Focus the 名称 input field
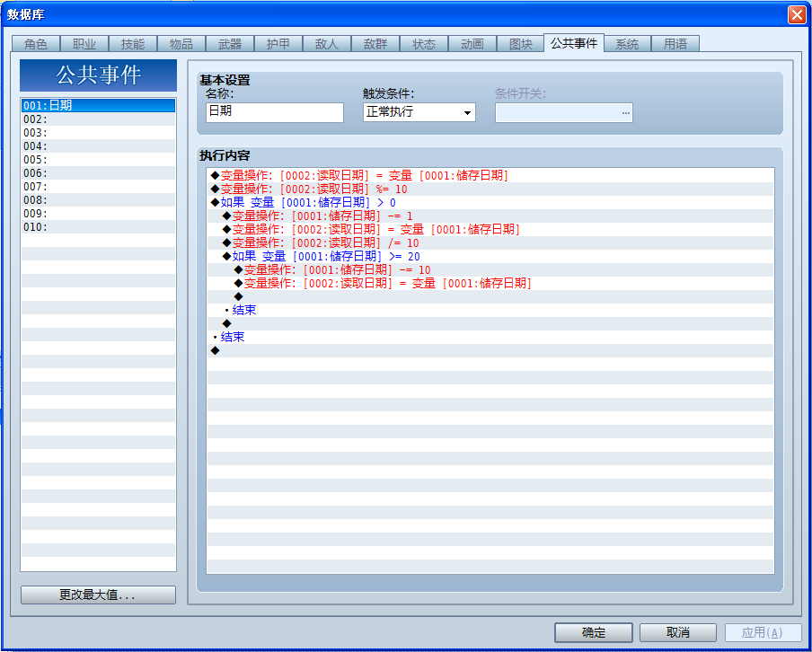Viewport: 812px width, 652px height. point(275,112)
